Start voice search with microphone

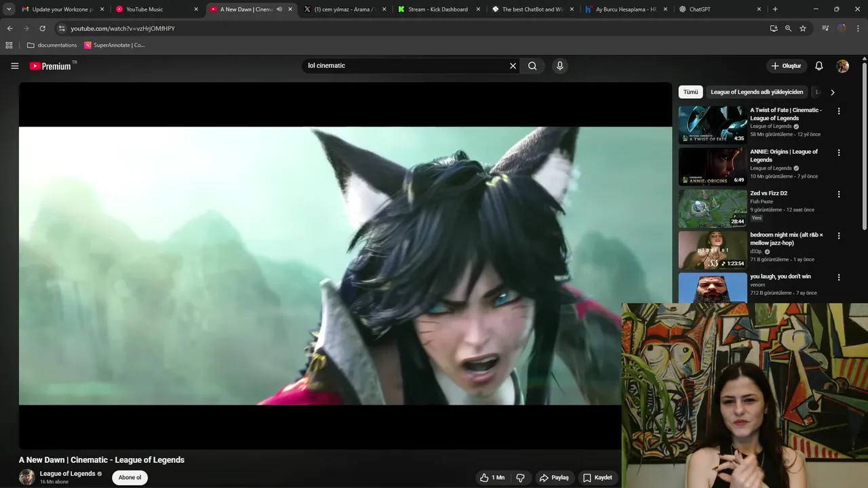pyautogui.click(x=559, y=66)
